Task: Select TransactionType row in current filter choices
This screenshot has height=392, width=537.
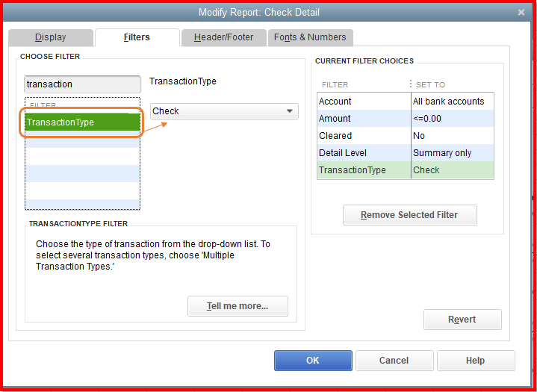Action: point(406,169)
